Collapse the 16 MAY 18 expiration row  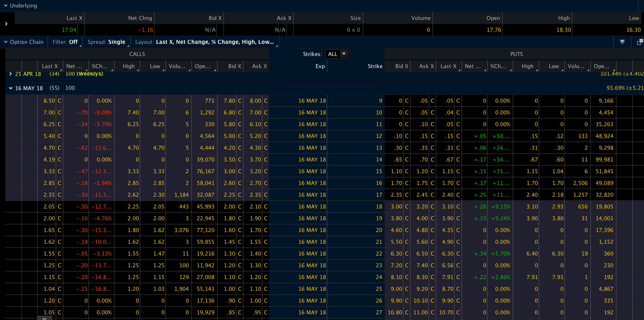(11, 88)
